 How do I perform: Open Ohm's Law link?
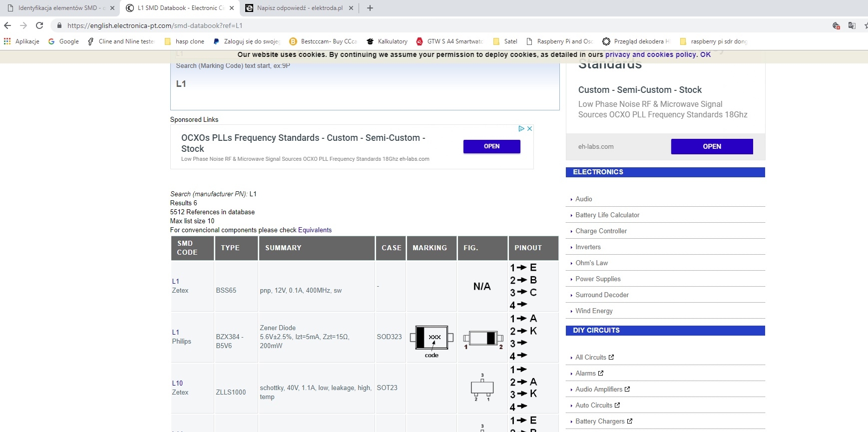tap(591, 263)
